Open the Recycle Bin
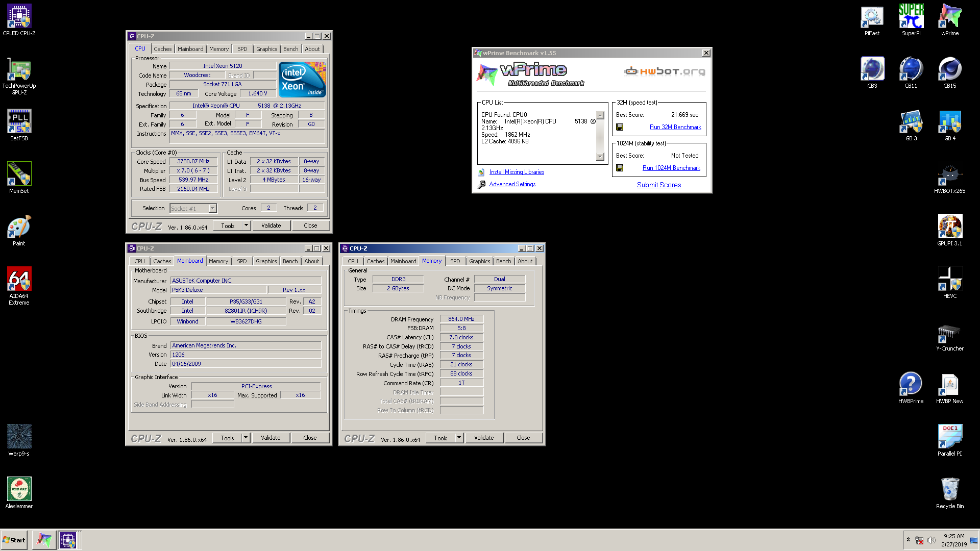Image resolution: width=980 pixels, height=551 pixels. pyautogui.click(x=950, y=493)
